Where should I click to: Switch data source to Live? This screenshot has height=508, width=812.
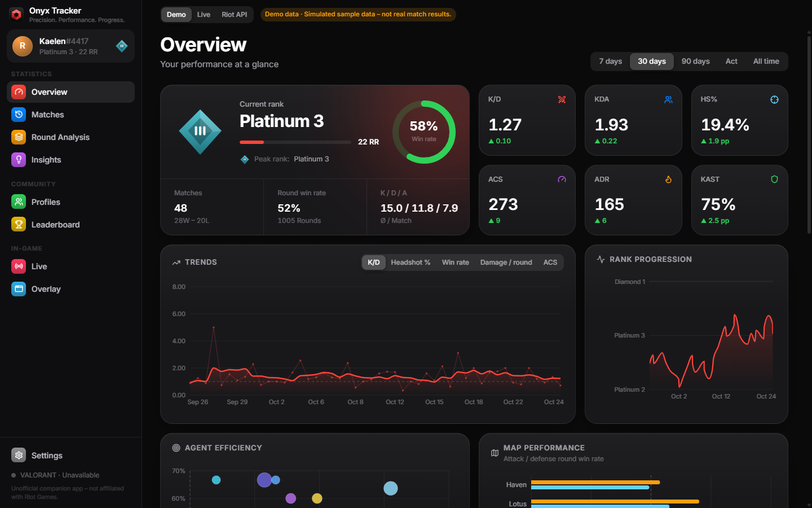[204, 15]
